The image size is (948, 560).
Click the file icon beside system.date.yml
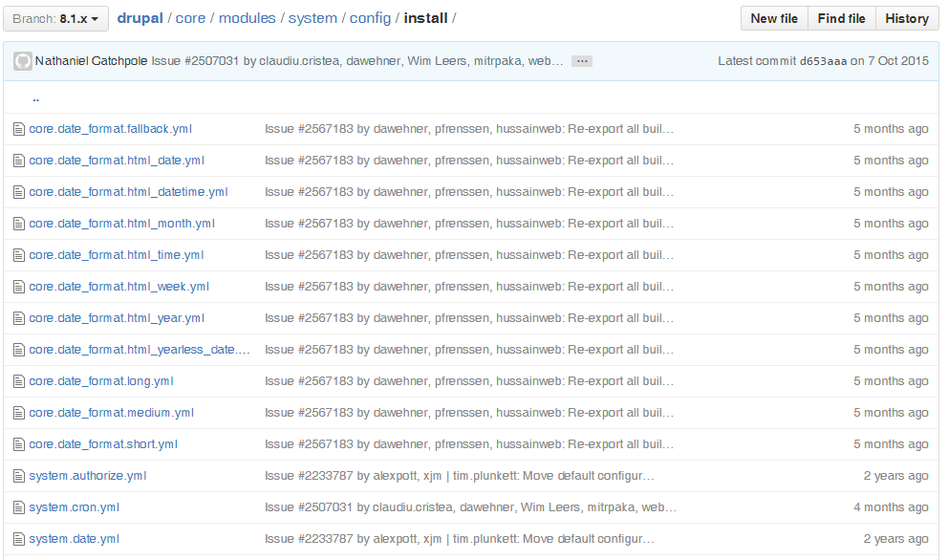[x=18, y=538]
